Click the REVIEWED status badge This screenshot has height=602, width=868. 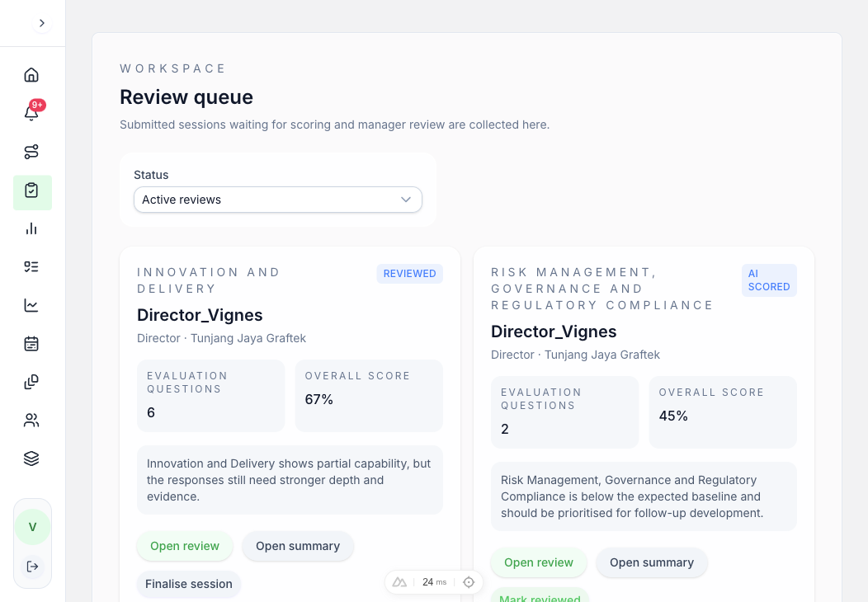click(x=409, y=274)
